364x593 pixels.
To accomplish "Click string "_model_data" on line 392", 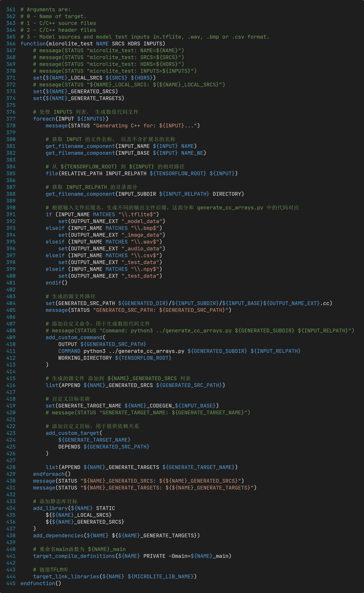I will coord(142,221).
